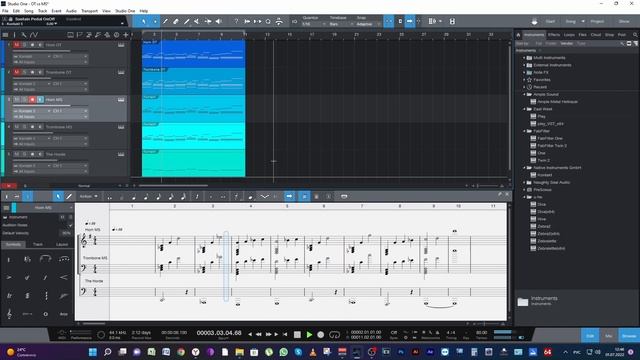640x360 pixels.
Task: Switch to the Track tab in score editor
Action: [38, 244]
